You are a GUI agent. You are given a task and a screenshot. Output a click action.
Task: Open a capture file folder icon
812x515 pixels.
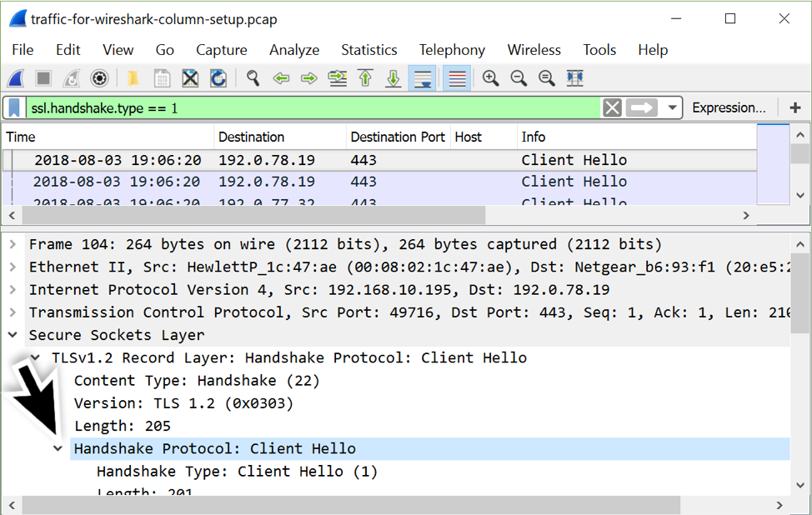pyautogui.click(x=133, y=78)
